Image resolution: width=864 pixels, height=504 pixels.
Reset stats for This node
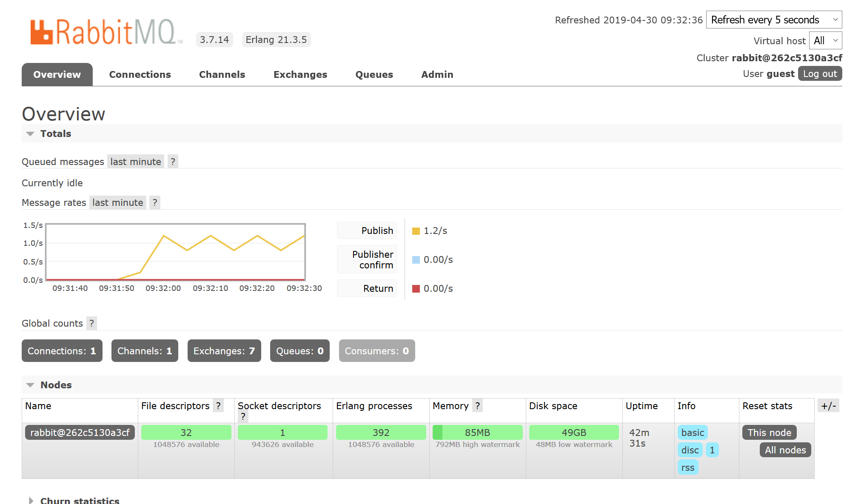click(769, 433)
